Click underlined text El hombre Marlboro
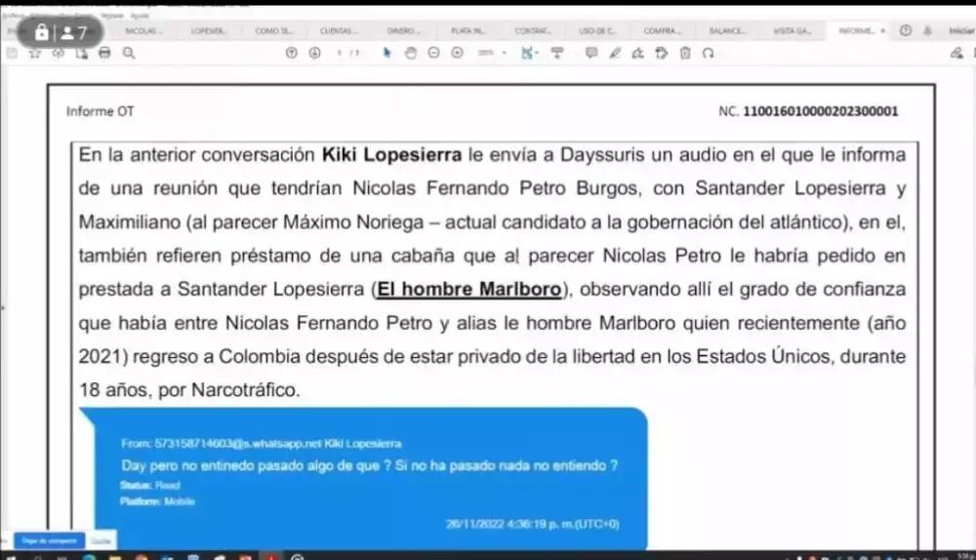 pyautogui.click(x=469, y=290)
